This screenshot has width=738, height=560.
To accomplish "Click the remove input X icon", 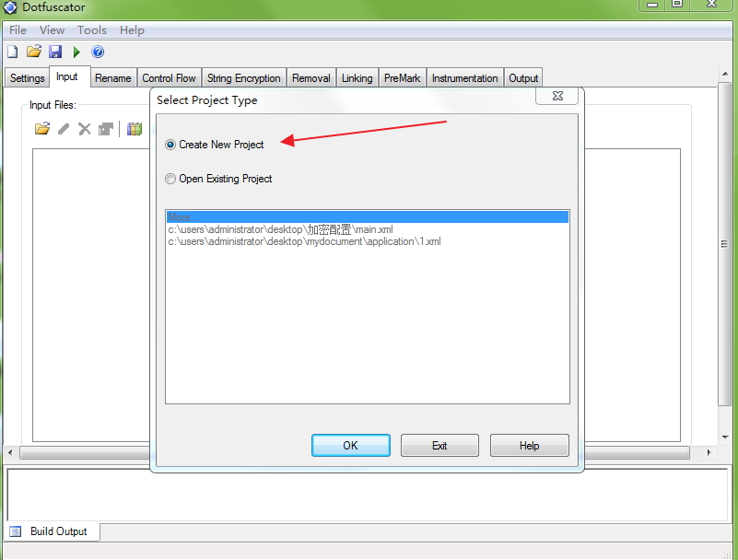I will click(x=85, y=129).
